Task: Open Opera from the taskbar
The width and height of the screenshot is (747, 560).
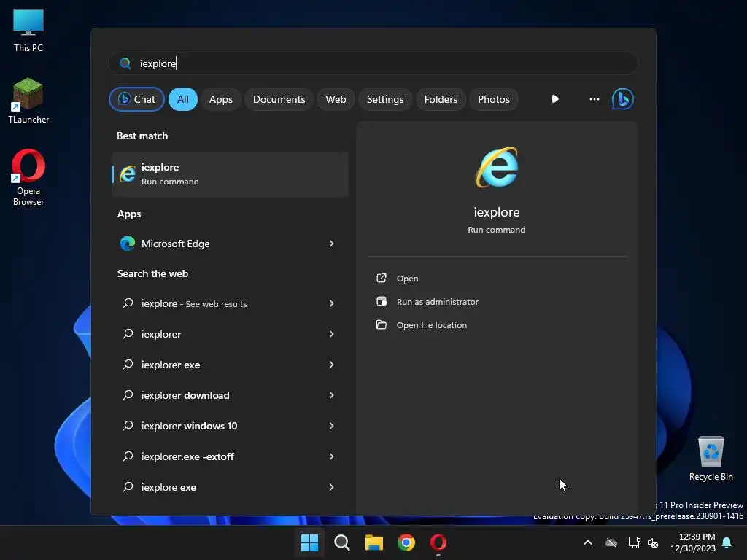Action: point(438,542)
